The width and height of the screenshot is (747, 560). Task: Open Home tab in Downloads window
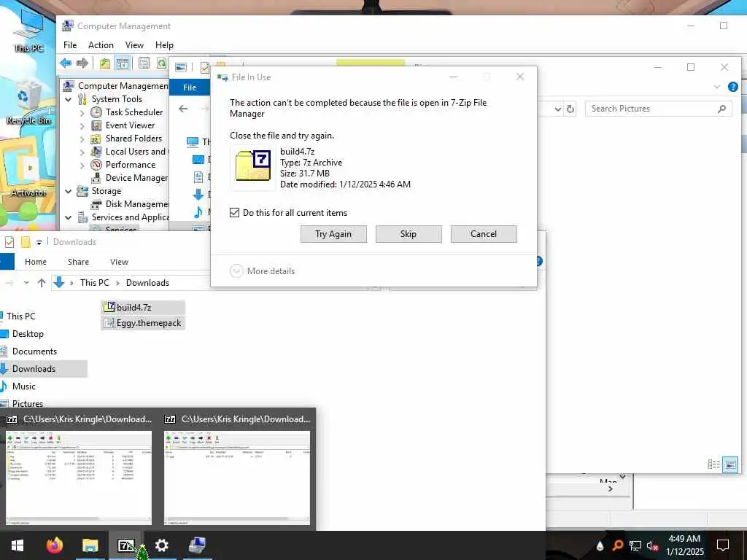(36, 262)
